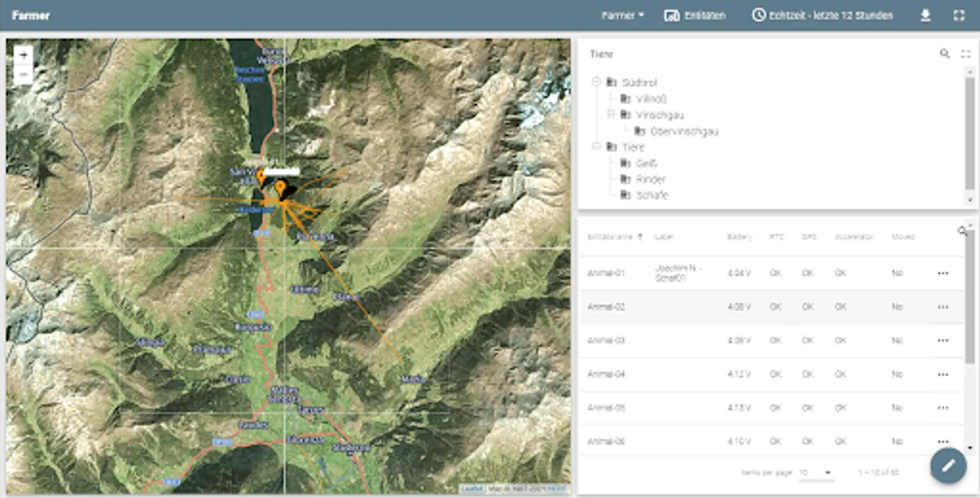The width and height of the screenshot is (980, 498).
Task: Open the actions menu for Animal-01
Action: click(x=943, y=273)
